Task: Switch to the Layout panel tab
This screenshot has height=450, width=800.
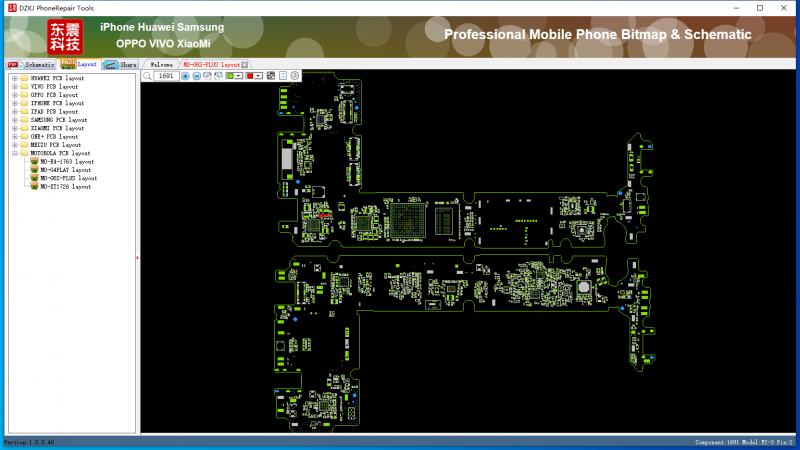Action: click(x=79, y=64)
